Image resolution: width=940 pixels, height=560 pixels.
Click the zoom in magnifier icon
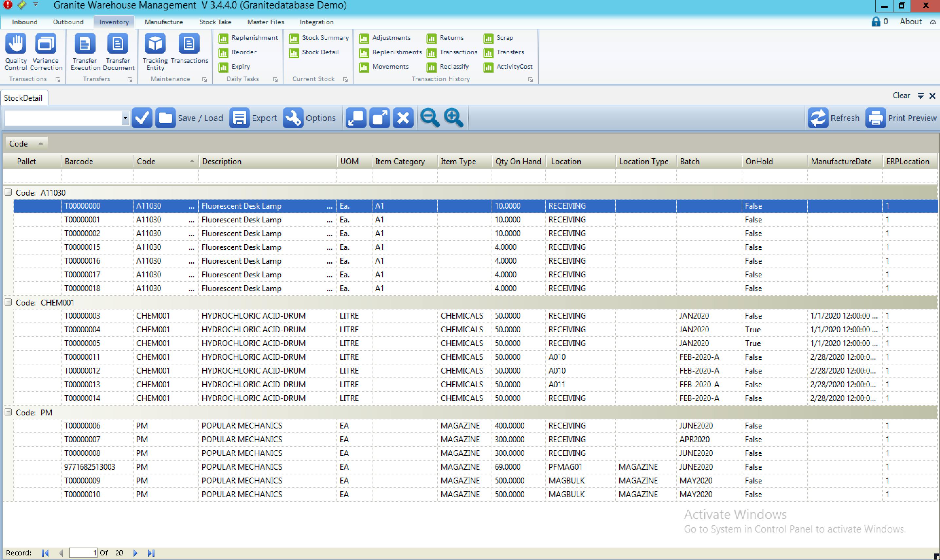coord(453,118)
